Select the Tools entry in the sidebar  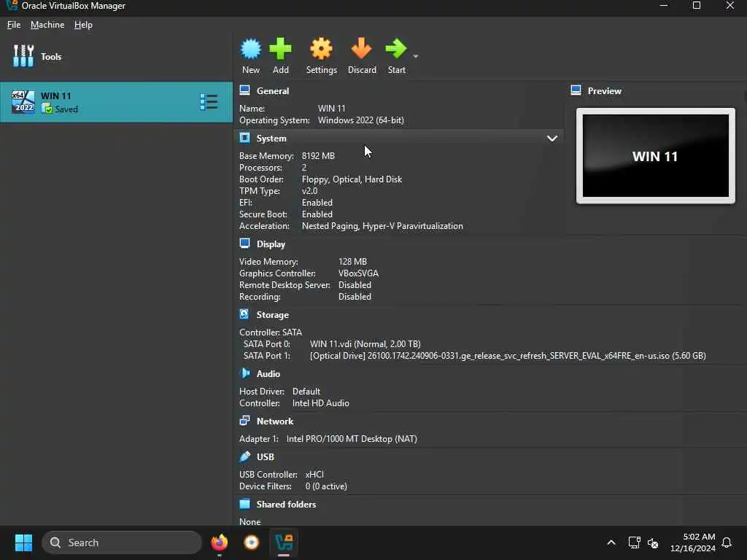[x=116, y=56]
